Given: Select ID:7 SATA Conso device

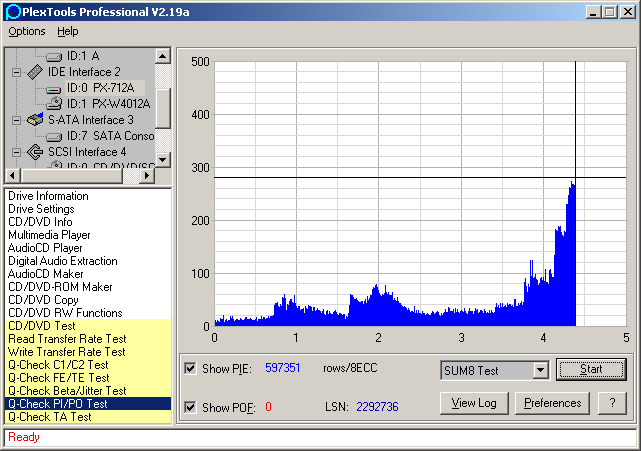Looking at the screenshot, I should pos(110,136).
